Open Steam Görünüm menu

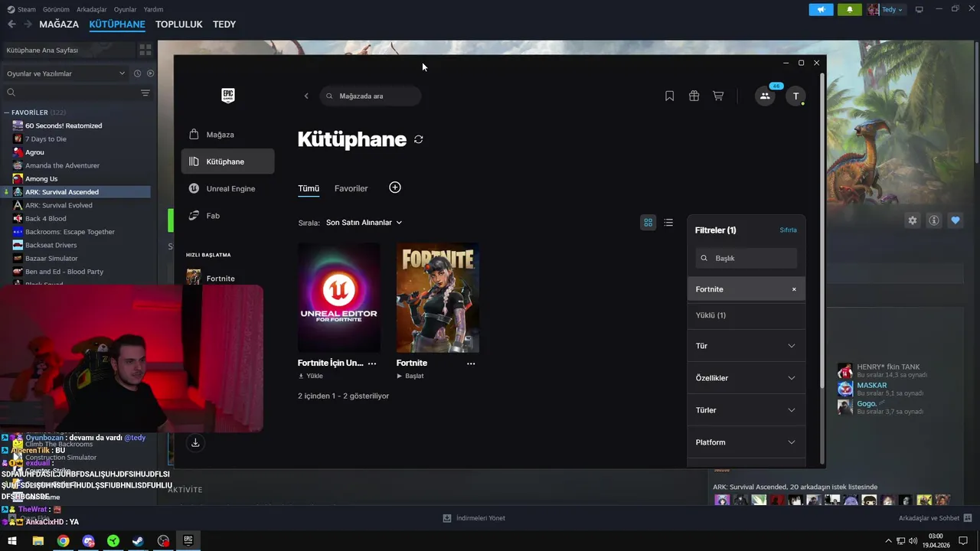56,9
